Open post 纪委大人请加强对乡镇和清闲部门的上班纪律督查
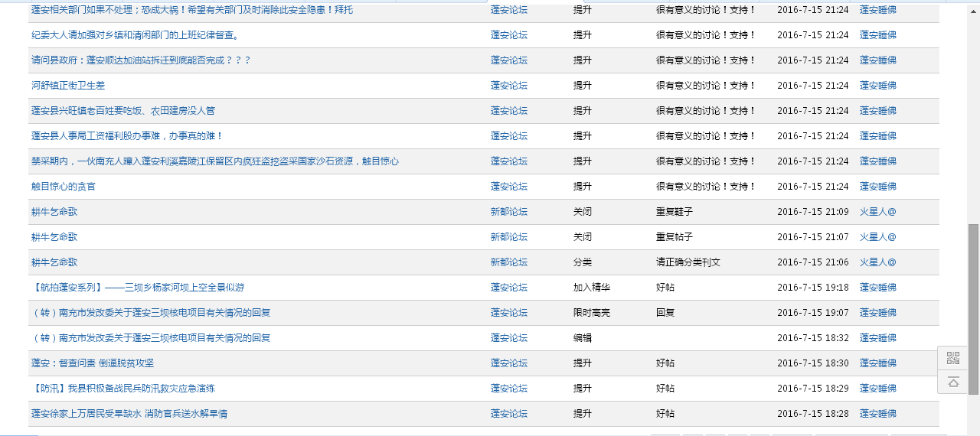This screenshot has width=980, height=436. point(136,35)
